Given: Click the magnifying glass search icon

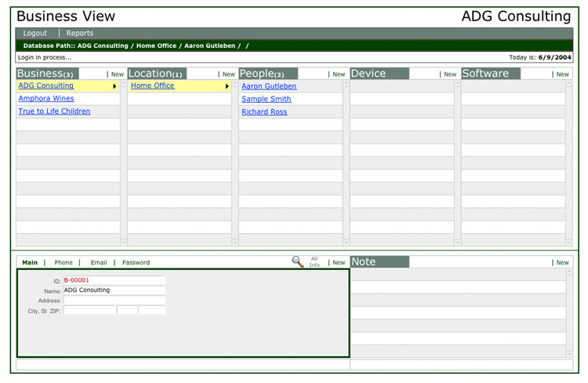Looking at the screenshot, I should tap(298, 261).
